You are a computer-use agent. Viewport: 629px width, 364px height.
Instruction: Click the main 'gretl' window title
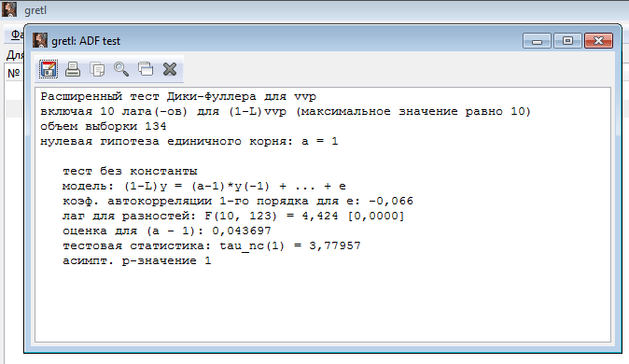pyautogui.click(x=35, y=10)
